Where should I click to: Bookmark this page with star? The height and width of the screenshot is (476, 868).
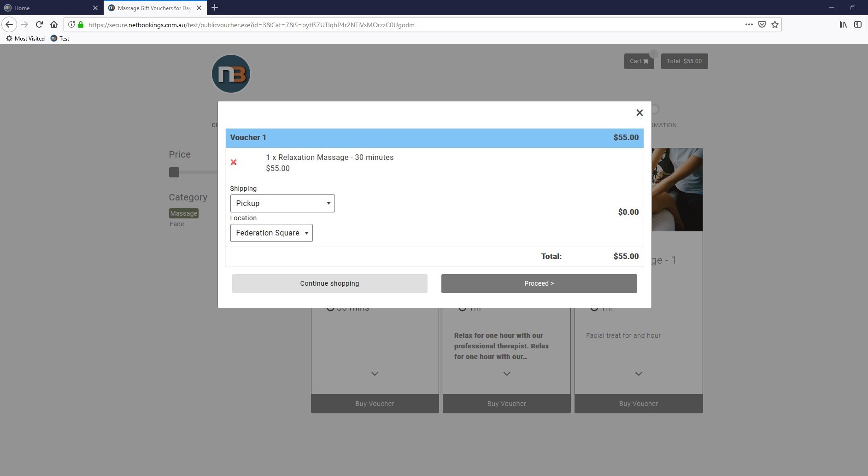coord(775,24)
